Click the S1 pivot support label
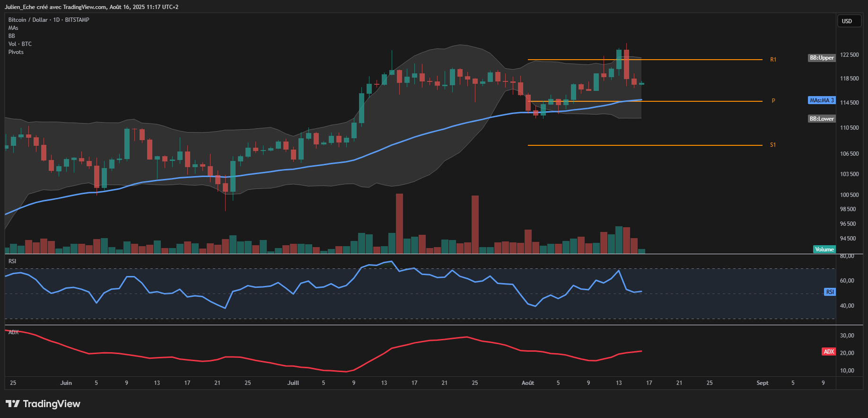The image size is (868, 418). tap(773, 145)
